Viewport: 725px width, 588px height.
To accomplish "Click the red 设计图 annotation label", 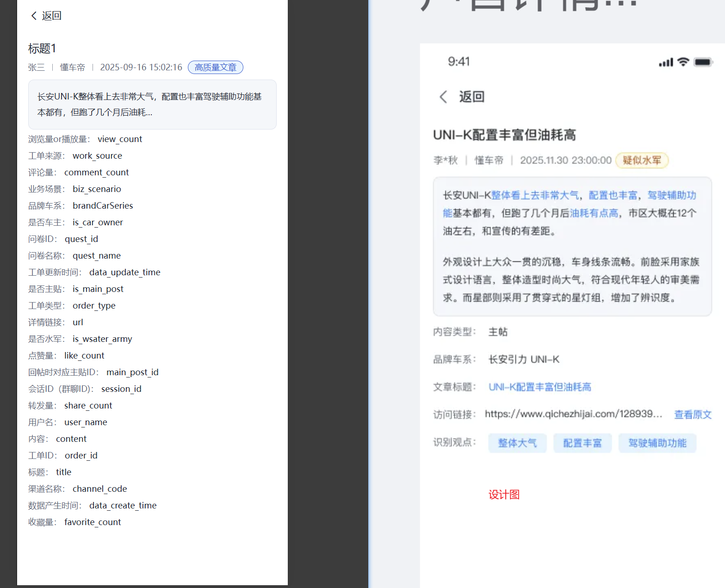I will click(504, 495).
